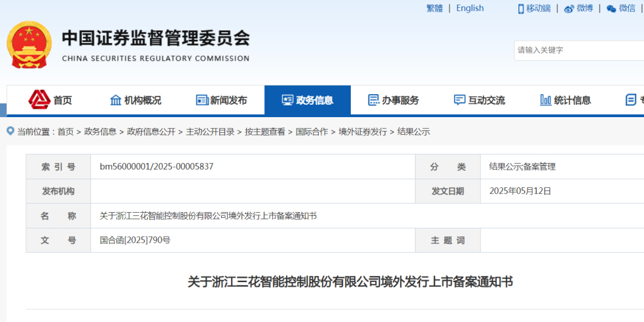Open the mobile version phone icon
The width and height of the screenshot is (644, 322).
coord(521,9)
